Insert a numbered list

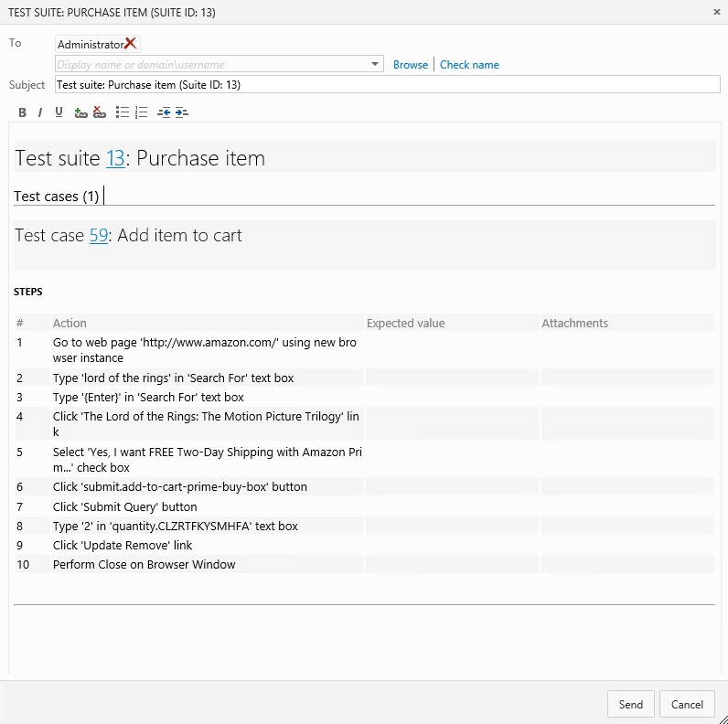point(141,112)
